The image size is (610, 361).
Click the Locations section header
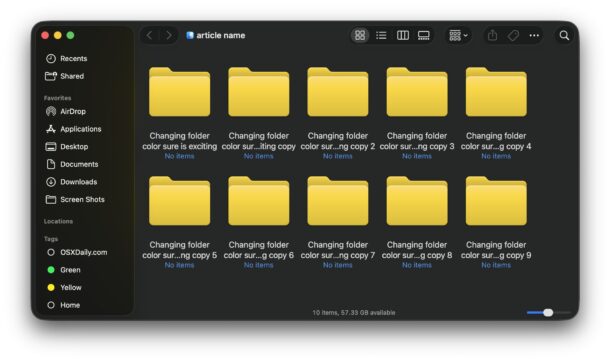pos(58,221)
